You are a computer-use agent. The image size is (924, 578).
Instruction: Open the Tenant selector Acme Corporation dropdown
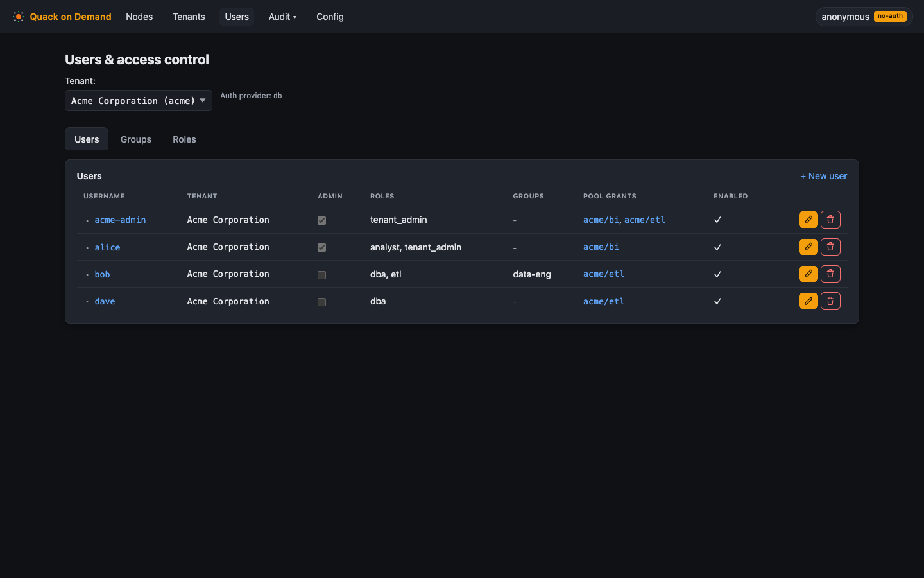pos(139,101)
